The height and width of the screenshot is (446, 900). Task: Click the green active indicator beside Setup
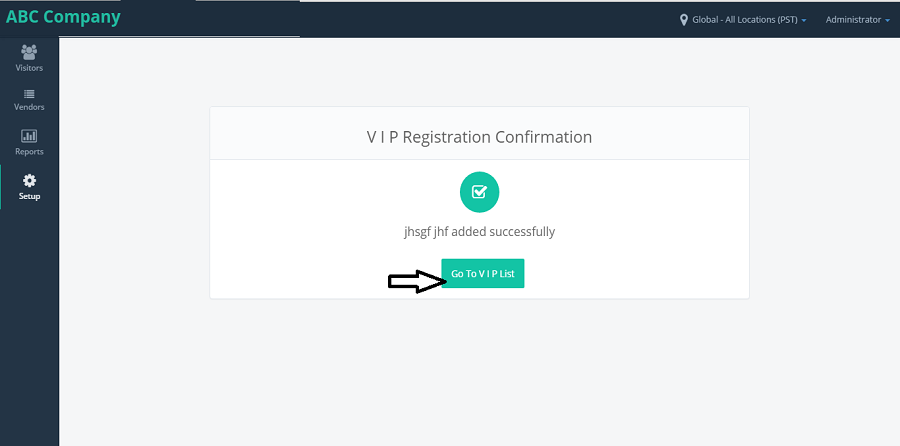coord(1,187)
